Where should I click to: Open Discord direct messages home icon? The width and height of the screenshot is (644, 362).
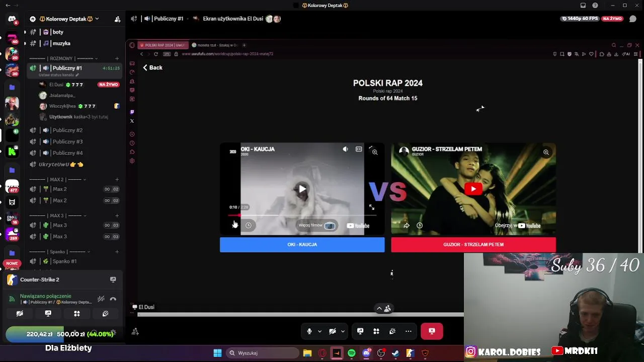pyautogui.click(x=12, y=19)
